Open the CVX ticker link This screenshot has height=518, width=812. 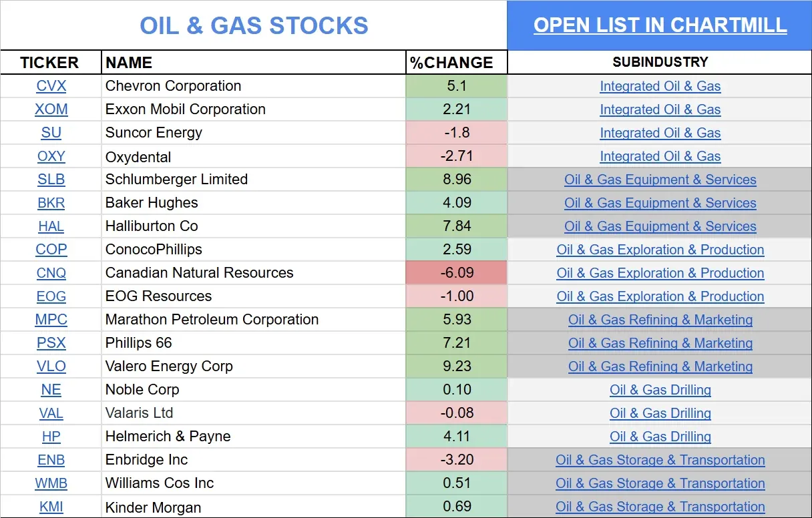coord(51,85)
